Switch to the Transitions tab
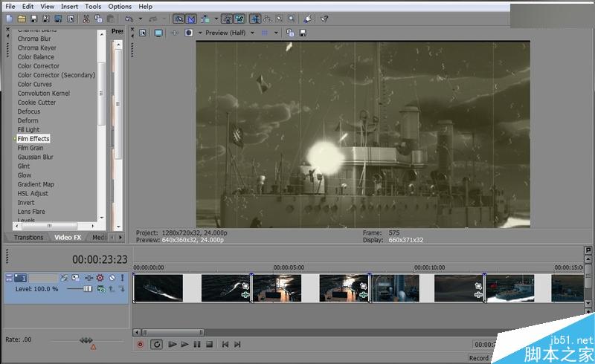 pyautogui.click(x=28, y=238)
